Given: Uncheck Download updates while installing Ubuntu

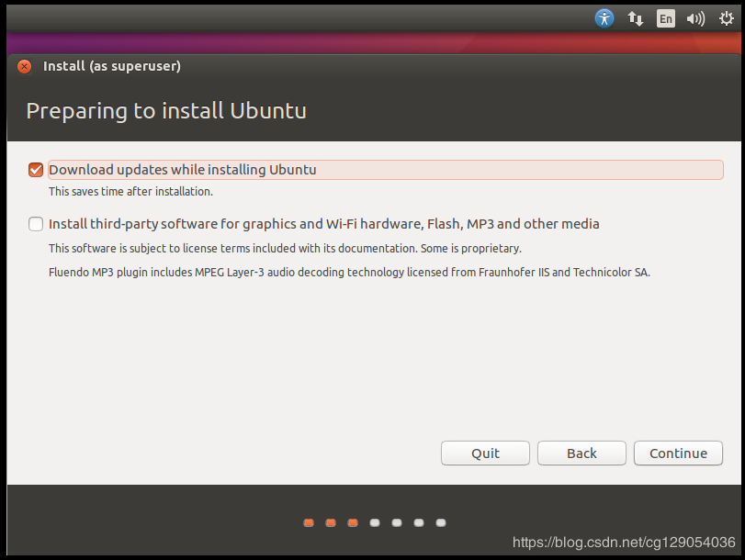Looking at the screenshot, I should (36, 170).
